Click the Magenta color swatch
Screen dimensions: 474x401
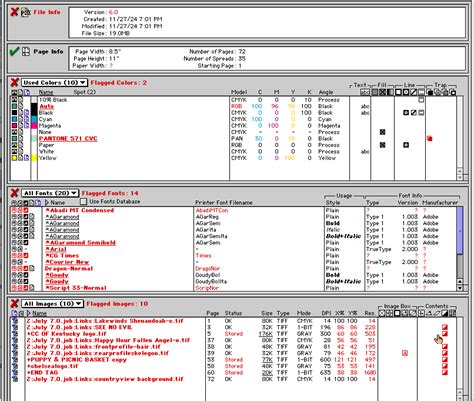(34, 126)
